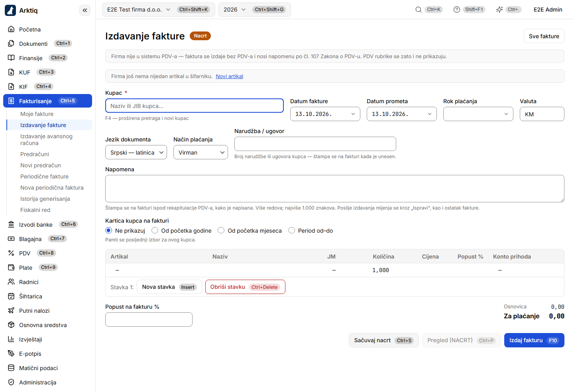
Task: Open Blagajna cash icon in sidebar
Action: [11, 239]
